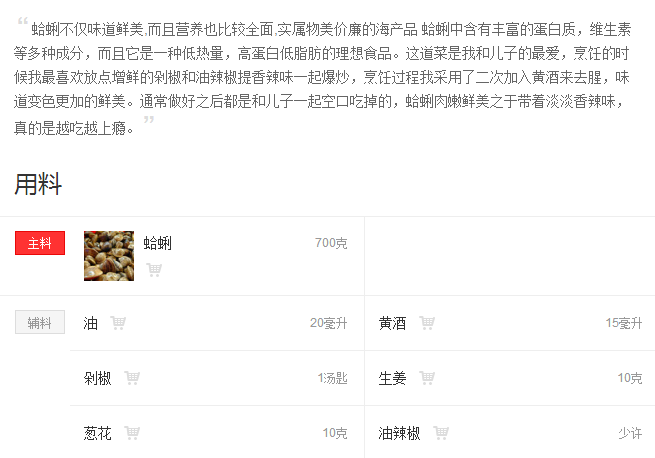Image resolution: width=655 pixels, height=458 pixels.
Task: Open the 油辣椒 ingredient link
Action: coord(399,433)
